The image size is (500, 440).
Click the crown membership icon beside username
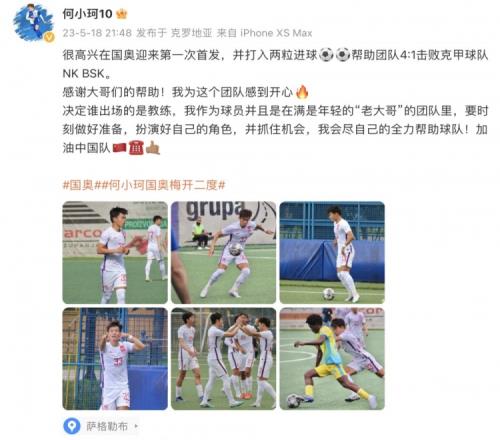coord(122,14)
